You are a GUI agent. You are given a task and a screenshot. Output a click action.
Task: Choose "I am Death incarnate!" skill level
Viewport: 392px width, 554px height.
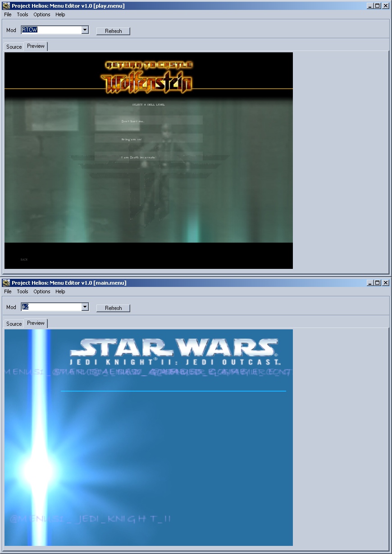pos(149,157)
